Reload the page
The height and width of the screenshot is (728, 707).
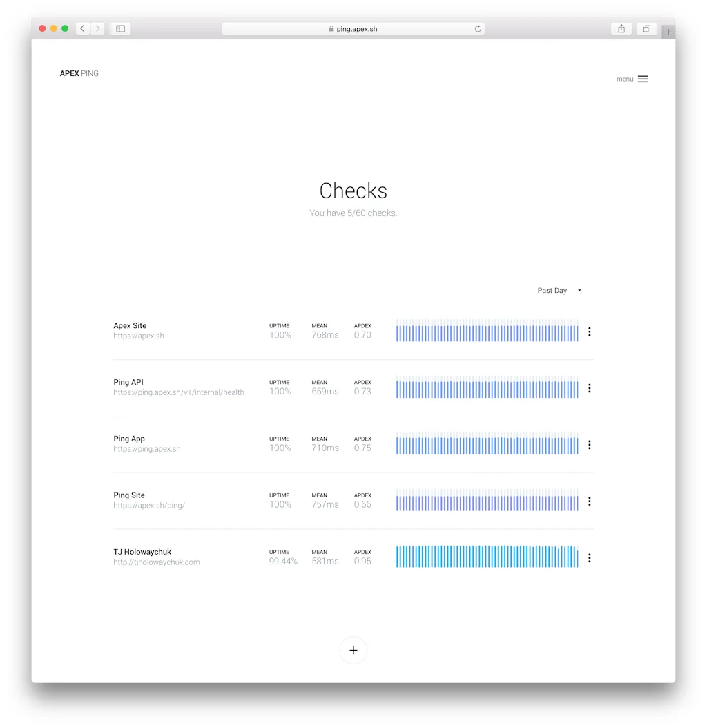(478, 29)
